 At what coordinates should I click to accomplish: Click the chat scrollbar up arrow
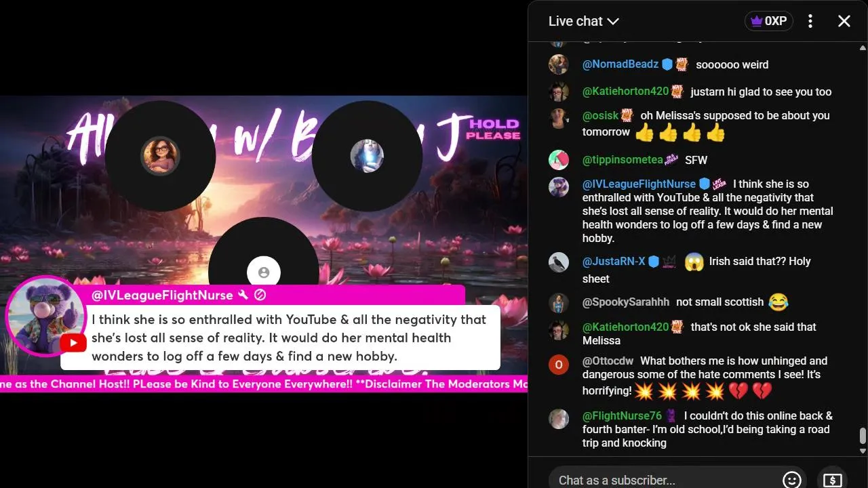(x=863, y=47)
